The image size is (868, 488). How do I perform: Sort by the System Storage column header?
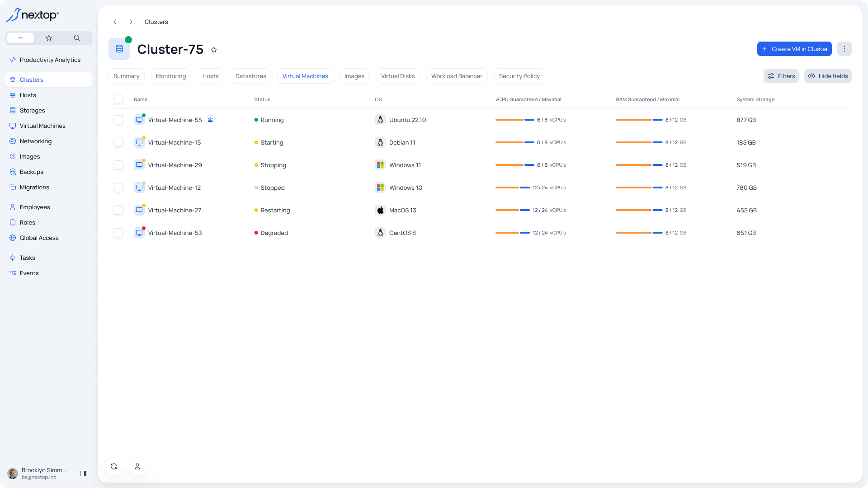pos(755,99)
